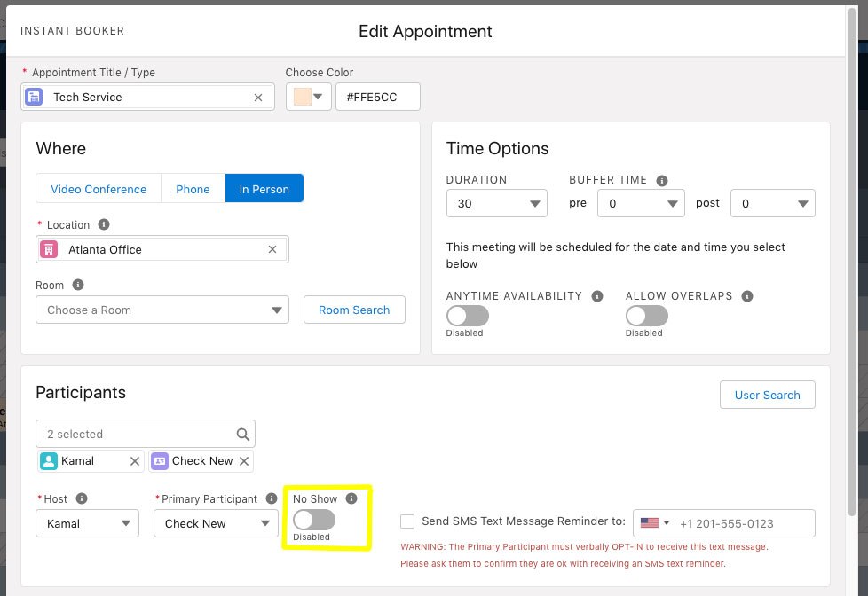This screenshot has width=868, height=596.
Task: Toggle the Allow Overlaps switch
Action: tap(646, 316)
